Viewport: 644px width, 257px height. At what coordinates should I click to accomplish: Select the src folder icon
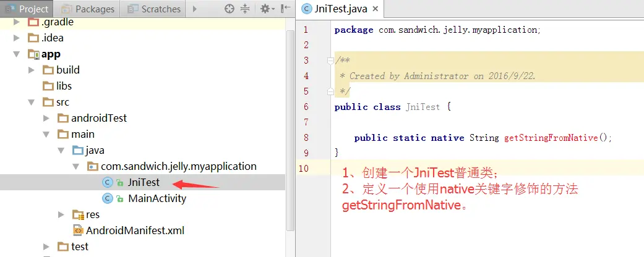(48, 102)
